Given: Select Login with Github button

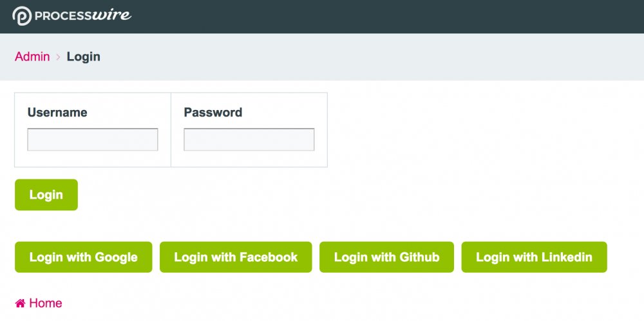Looking at the screenshot, I should click(386, 257).
